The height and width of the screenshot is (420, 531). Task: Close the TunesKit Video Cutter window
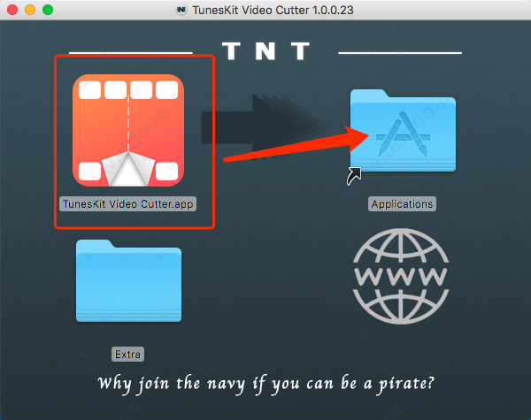(x=12, y=10)
